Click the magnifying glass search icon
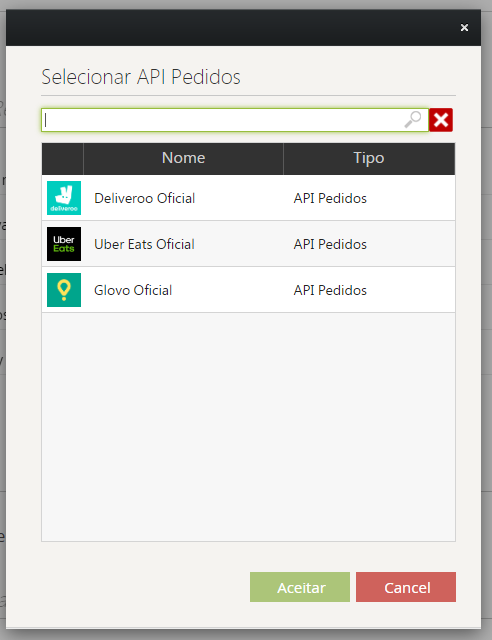 tap(412, 120)
